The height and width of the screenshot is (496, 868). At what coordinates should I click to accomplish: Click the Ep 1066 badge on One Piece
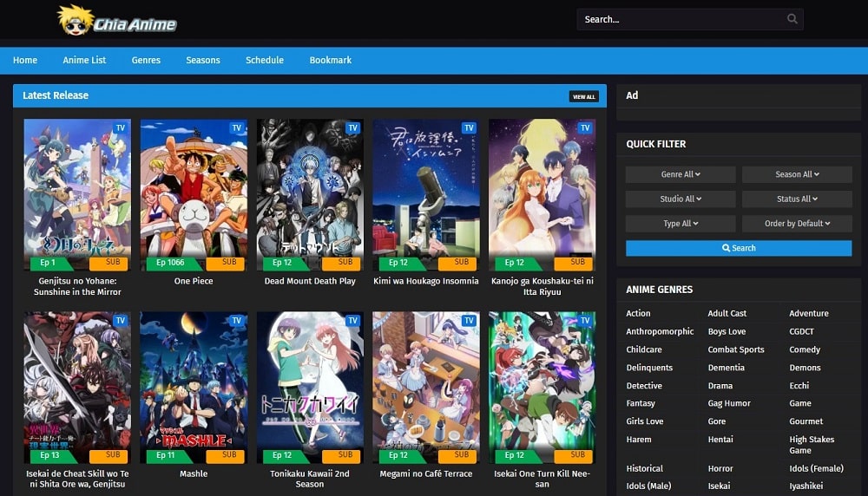click(170, 263)
